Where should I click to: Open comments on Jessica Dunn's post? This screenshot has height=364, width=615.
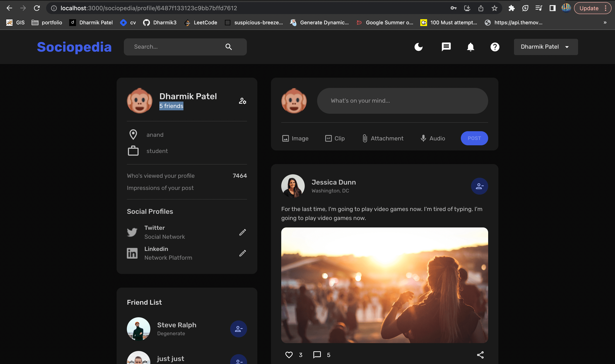pos(317,355)
